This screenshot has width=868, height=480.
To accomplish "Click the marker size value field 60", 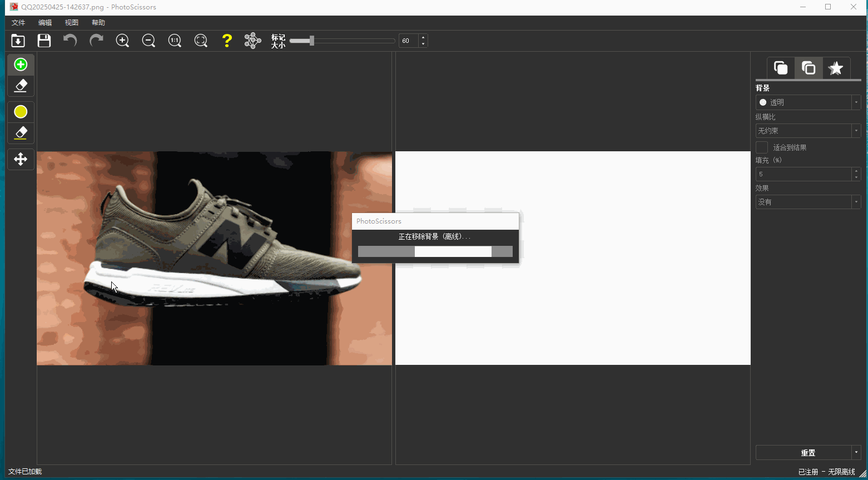I will 409,41.
